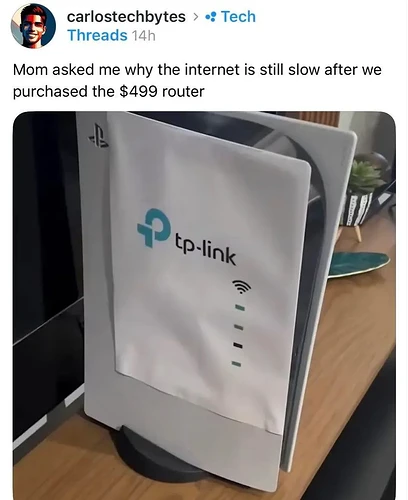Open carlostechbytes profile avatar

coord(33,26)
